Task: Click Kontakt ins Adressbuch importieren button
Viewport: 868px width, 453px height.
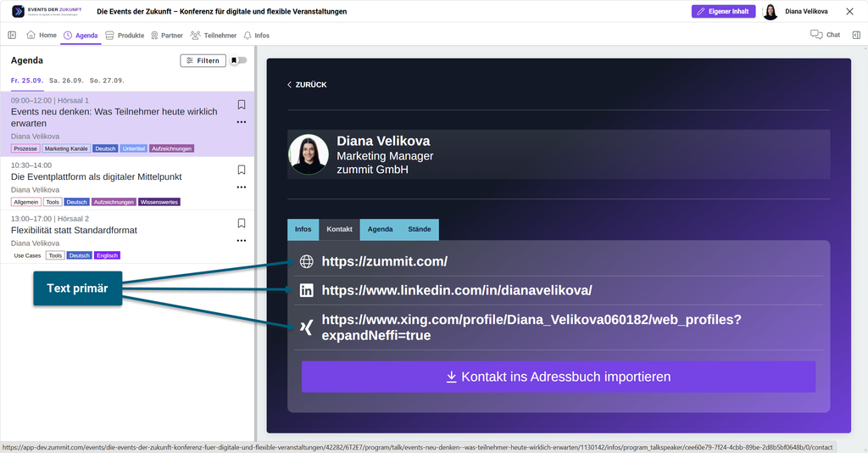Action: pos(559,377)
